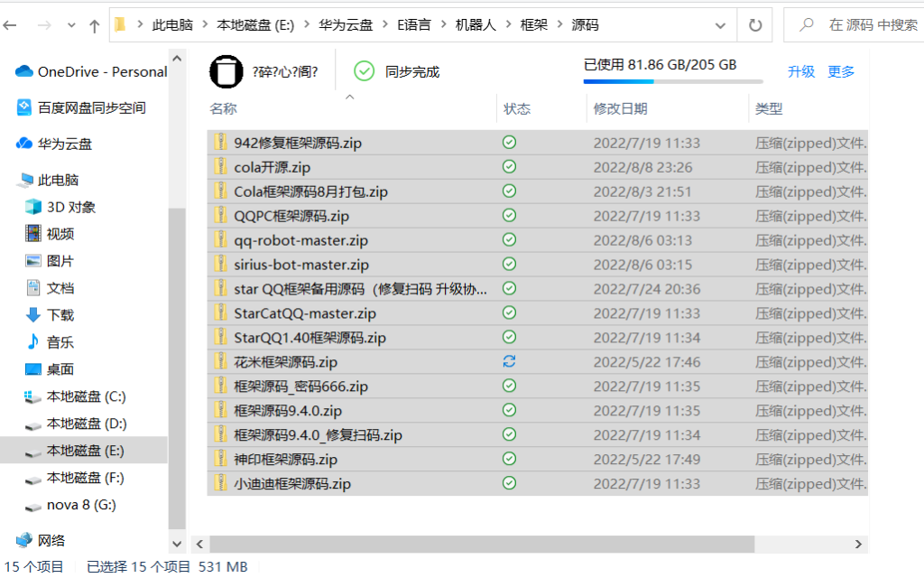Open OneDrive - Personal in the sidebar
The image size is (924, 578).
click(x=102, y=71)
